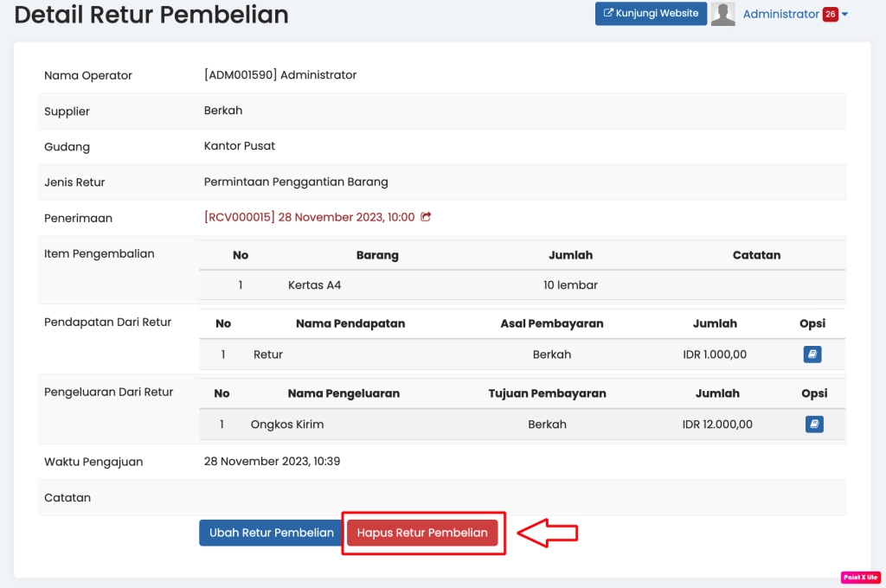Click the Administrator avatar picture
This screenshot has height=588, width=886.
point(722,14)
